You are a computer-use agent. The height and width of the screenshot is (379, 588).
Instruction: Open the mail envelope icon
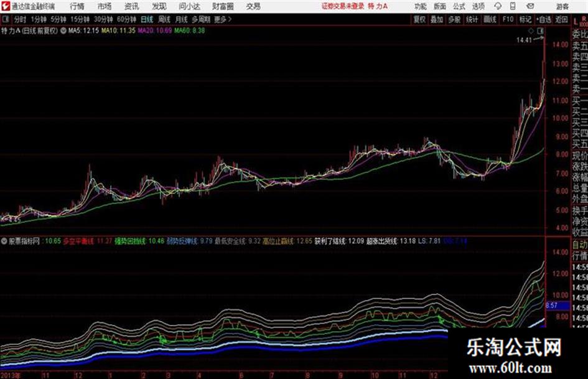pos(530,6)
